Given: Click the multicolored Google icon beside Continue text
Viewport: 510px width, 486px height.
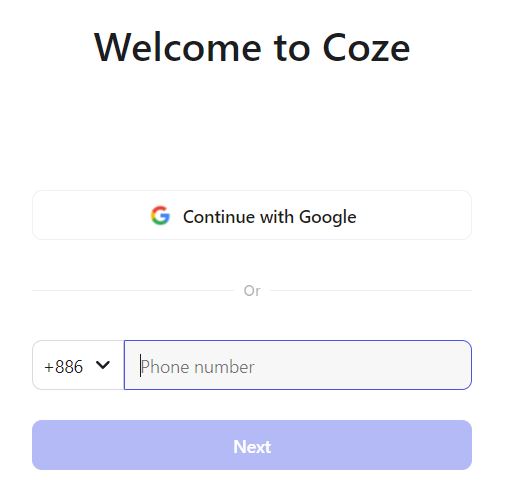Looking at the screenshot, I should [x=160, y=215].
